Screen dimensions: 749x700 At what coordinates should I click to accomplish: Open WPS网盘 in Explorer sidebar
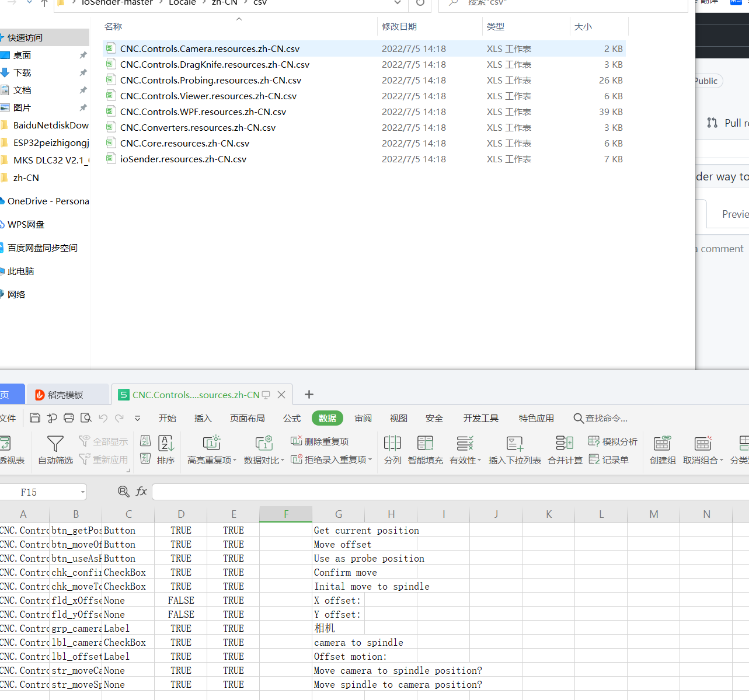[x=26, y=224]
